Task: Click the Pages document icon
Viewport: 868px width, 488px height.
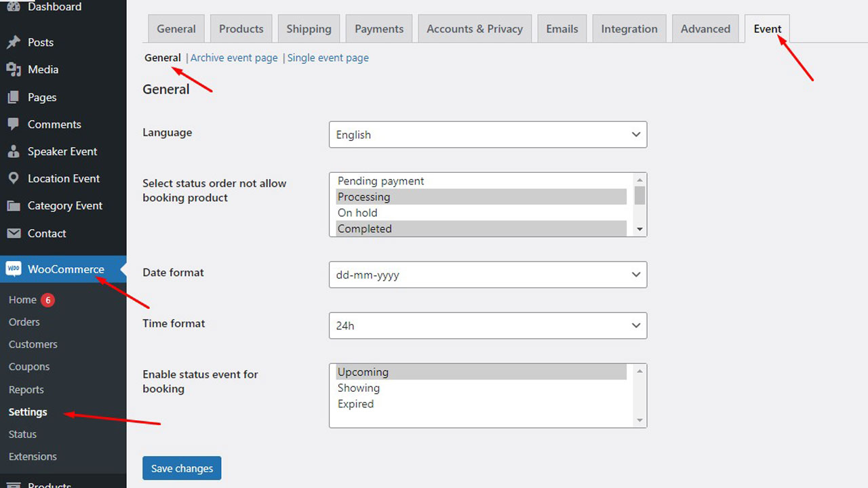Action: point(14,97)
